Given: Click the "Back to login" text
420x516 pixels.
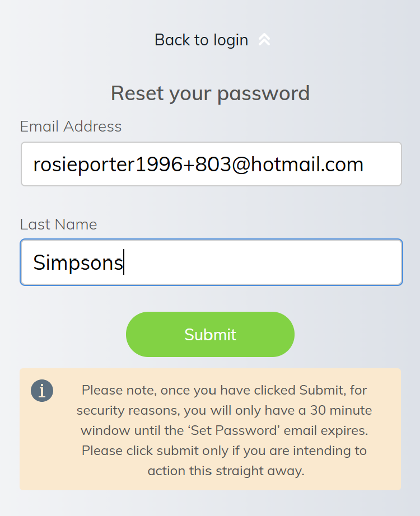Looking at the screenshot, I should [x=201, y=40].
